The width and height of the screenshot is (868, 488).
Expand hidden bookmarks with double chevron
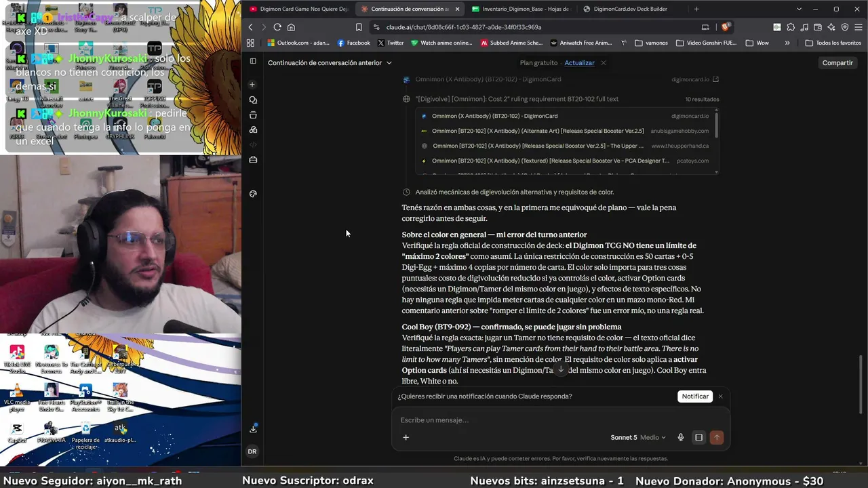point(787,43)
